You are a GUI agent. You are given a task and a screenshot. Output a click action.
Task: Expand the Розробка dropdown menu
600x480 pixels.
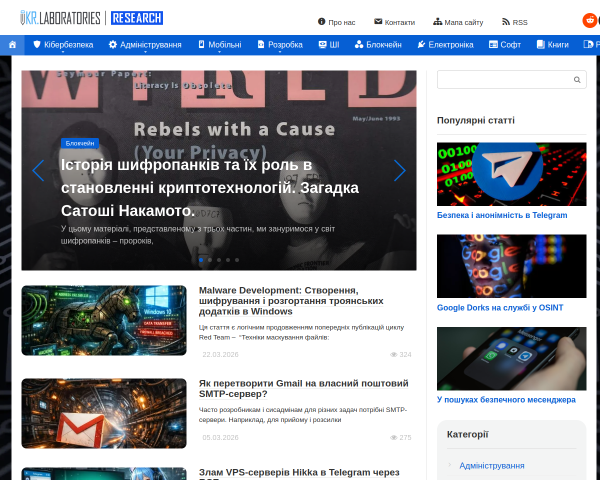[x=280, y=45]
